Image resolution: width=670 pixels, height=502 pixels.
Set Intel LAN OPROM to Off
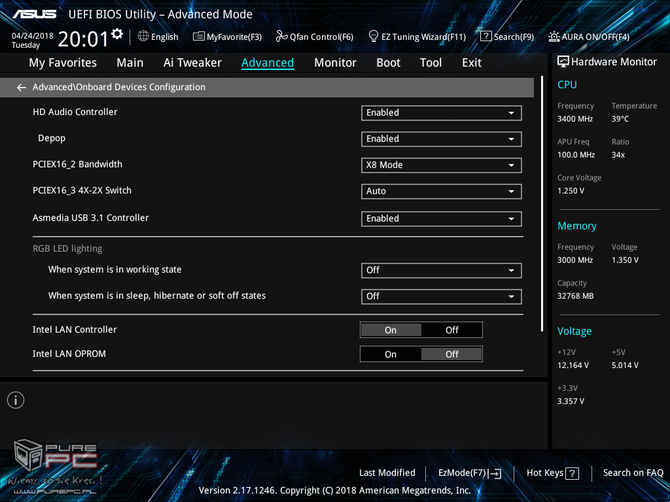pyautogui.click(x=452, y=354)
